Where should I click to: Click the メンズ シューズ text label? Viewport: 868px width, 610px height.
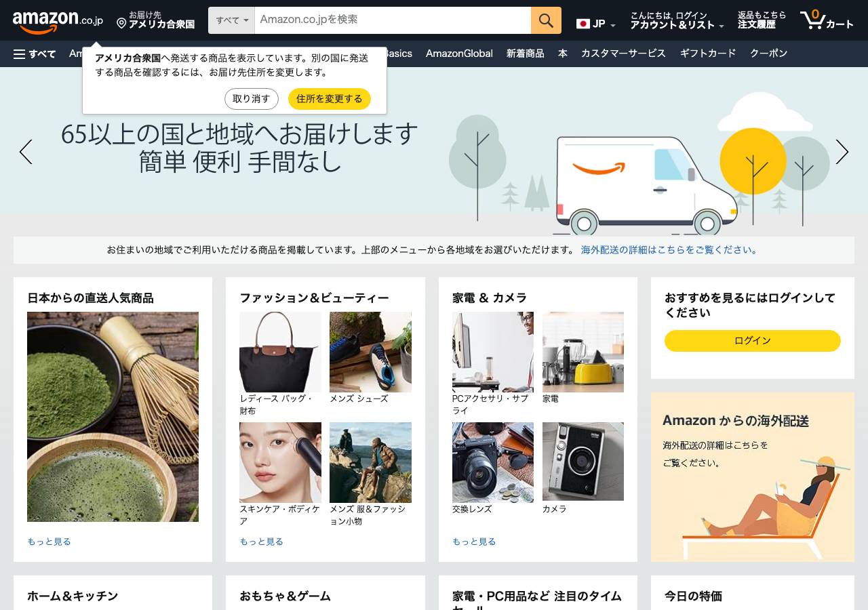coord(359,399)
